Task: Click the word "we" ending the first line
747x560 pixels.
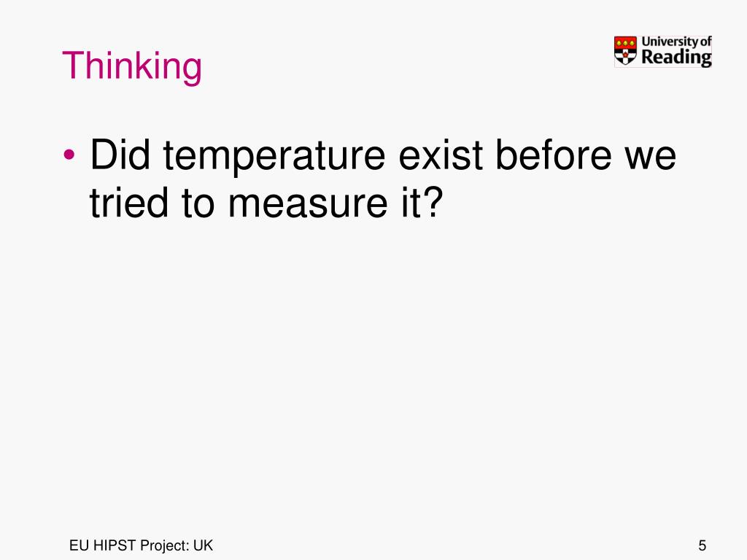Action: 650,158
